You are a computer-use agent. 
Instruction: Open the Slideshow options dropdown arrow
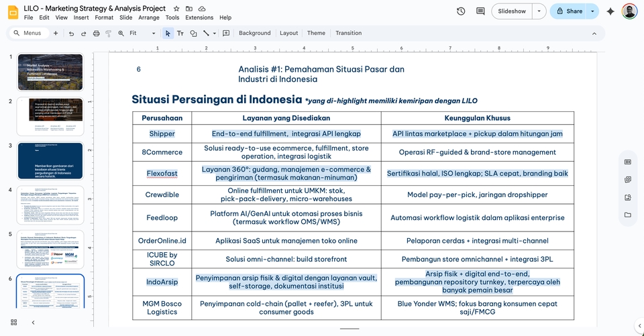[539, 11]
